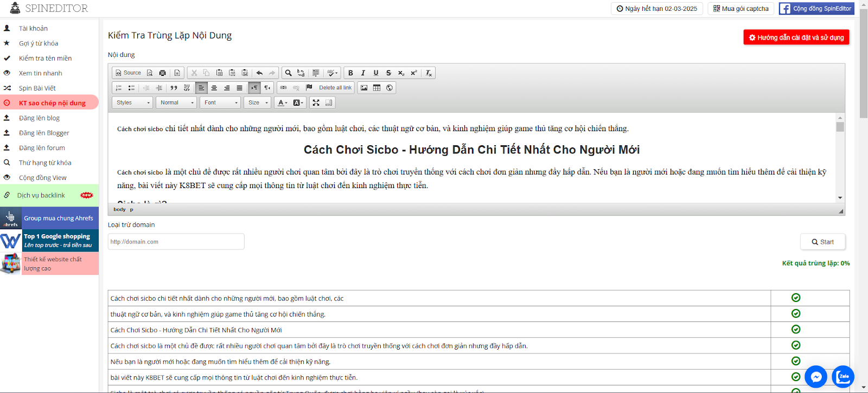Viewport: 868px width, 393px height.
Task: Open Cộng đồng SpinEditor Facebook link
Action: click(816, 9)
